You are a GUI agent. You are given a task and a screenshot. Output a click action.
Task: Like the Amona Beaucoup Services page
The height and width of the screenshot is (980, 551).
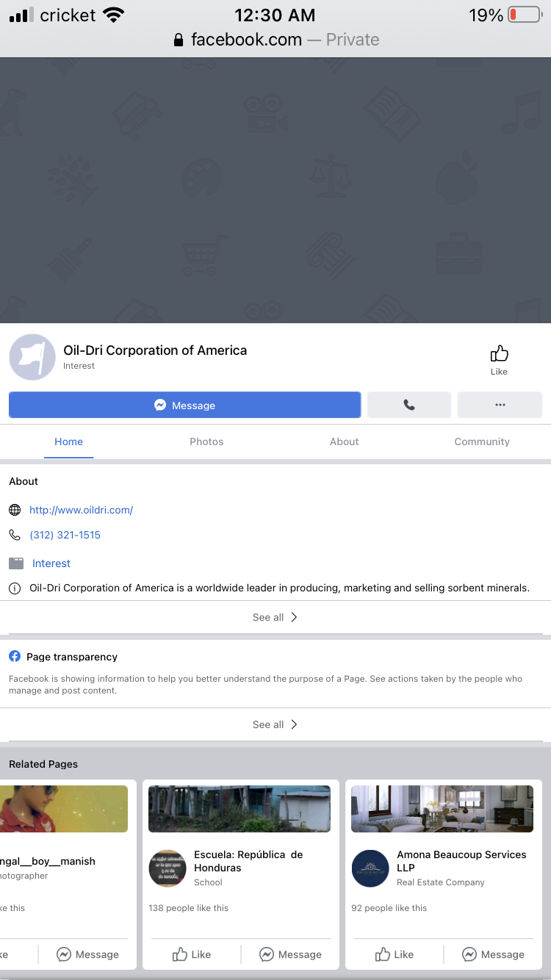click(395, 954)
